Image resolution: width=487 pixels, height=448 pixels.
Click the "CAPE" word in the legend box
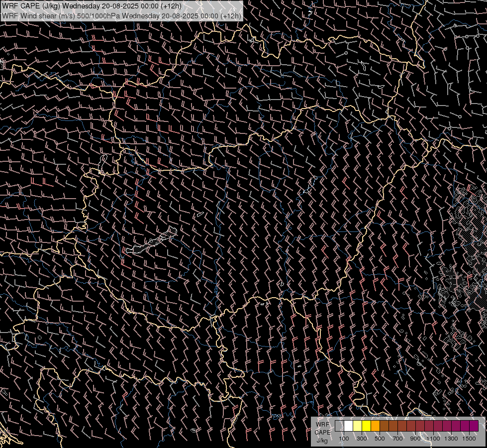click(x=322, y=433)
